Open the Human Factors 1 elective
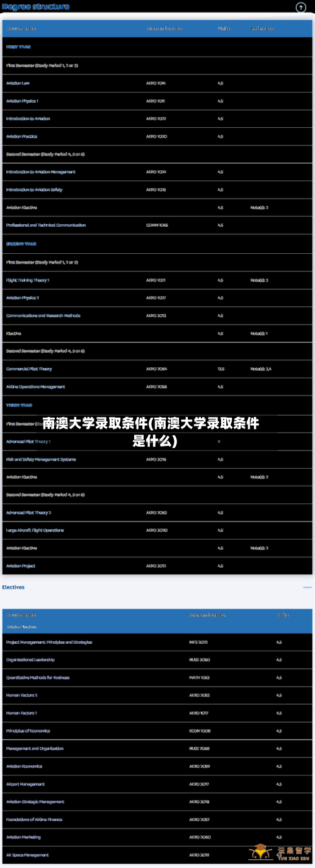This screenshot has width=315, height=868. coord(21,713)
